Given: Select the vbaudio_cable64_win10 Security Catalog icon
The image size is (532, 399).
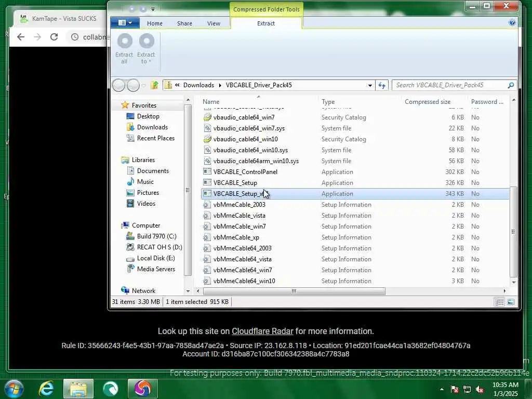Looking at the screenshot, I should coord(207,139).
